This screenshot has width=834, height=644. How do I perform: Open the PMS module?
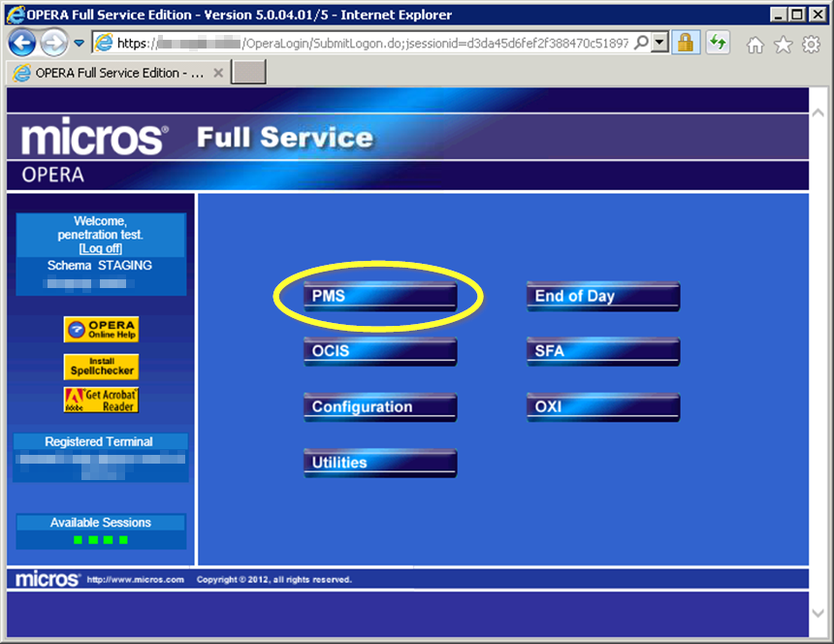coord(379,297)
